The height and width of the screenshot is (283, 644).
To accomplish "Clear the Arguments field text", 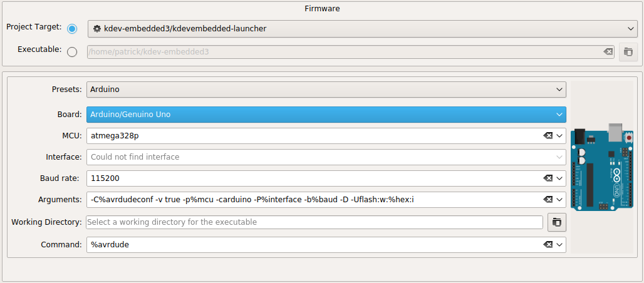I will point(548,200).
